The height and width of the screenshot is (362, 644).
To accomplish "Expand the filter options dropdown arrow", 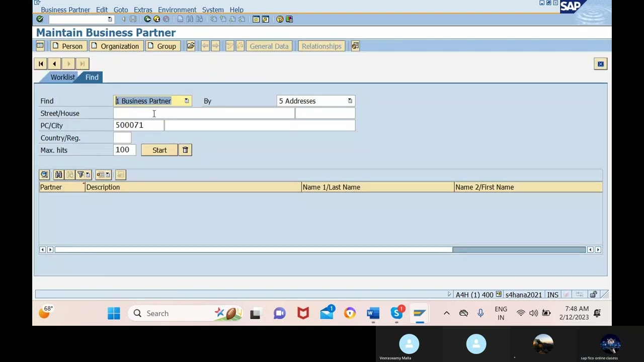I will [88, 174].
